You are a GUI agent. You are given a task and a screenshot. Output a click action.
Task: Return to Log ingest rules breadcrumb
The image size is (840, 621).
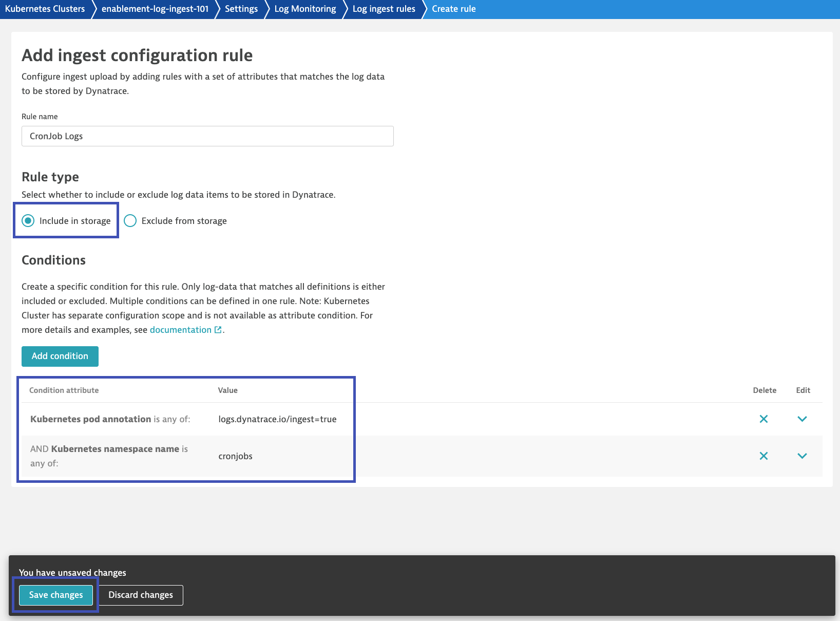384,9
